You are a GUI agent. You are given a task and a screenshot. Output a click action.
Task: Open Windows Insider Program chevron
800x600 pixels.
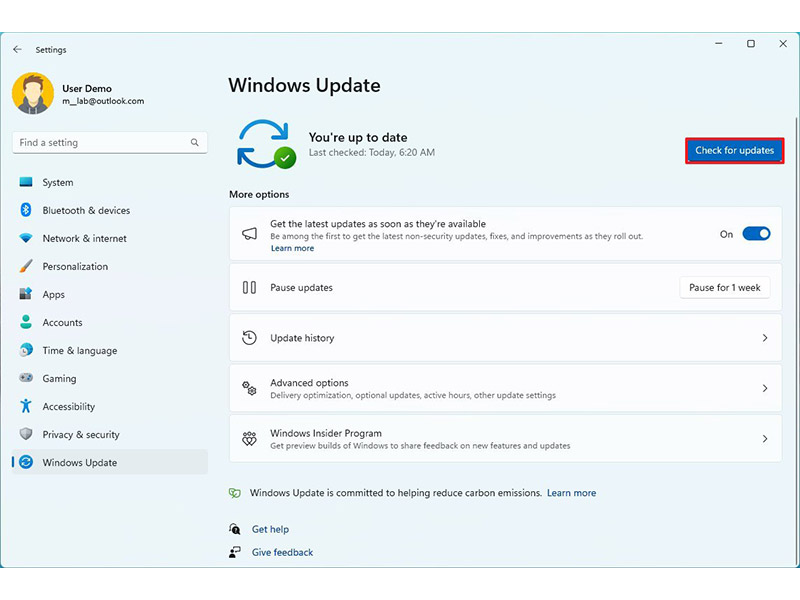[765, 439]
